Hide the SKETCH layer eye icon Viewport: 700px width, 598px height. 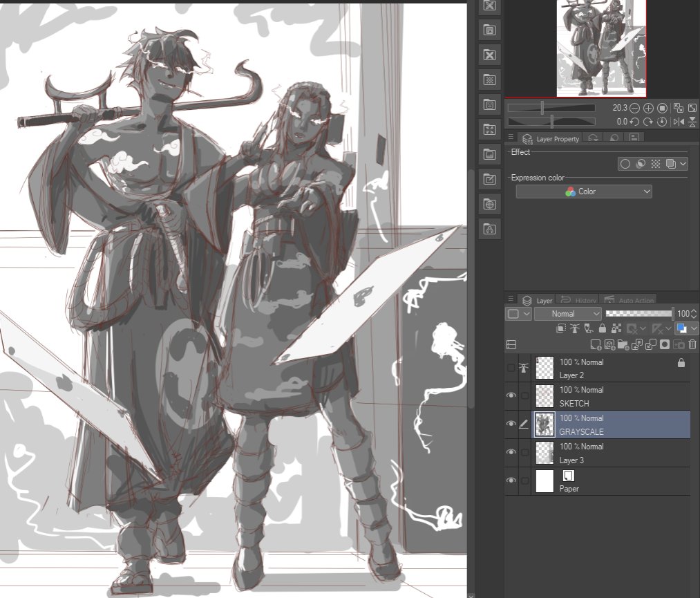[x=511, y=395]
